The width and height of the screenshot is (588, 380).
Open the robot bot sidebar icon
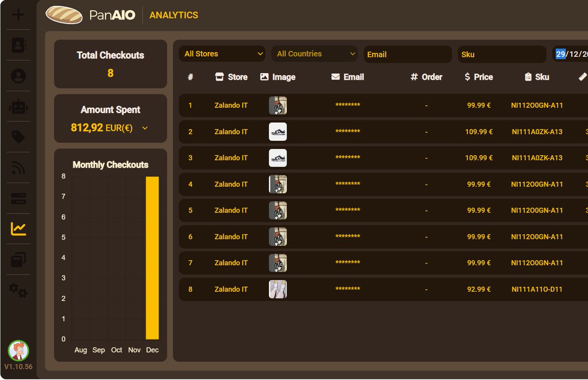point(18,106)
